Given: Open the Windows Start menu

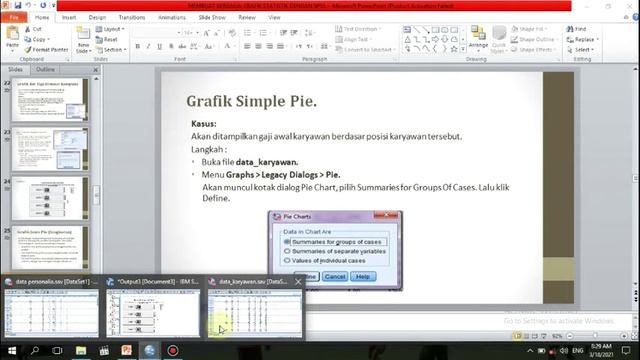Looking at the screenshot, I should pos(12,351).
